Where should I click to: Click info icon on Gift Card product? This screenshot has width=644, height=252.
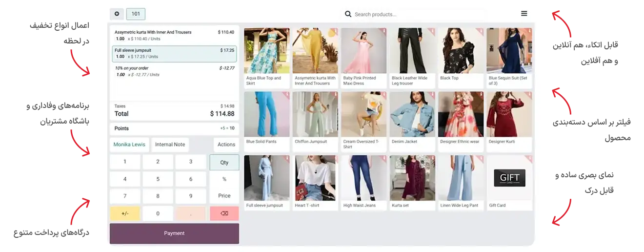tap(529, 159)
